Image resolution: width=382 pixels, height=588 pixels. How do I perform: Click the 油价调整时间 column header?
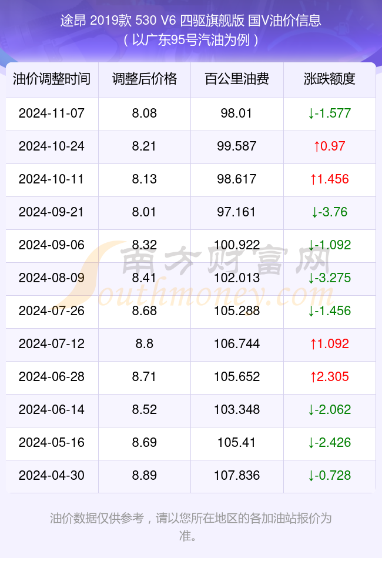[52, 79]
